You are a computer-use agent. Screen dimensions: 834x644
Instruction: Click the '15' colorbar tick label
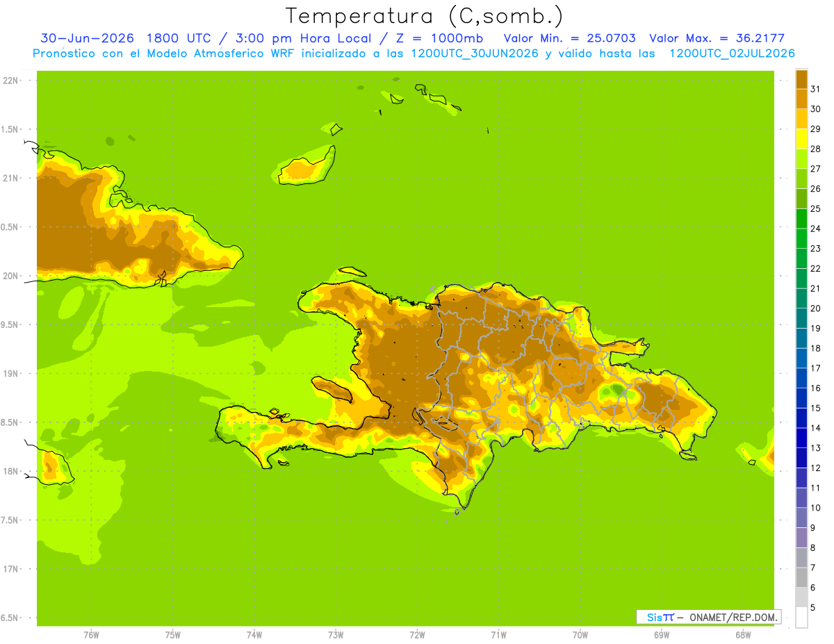tap(815, 408)
